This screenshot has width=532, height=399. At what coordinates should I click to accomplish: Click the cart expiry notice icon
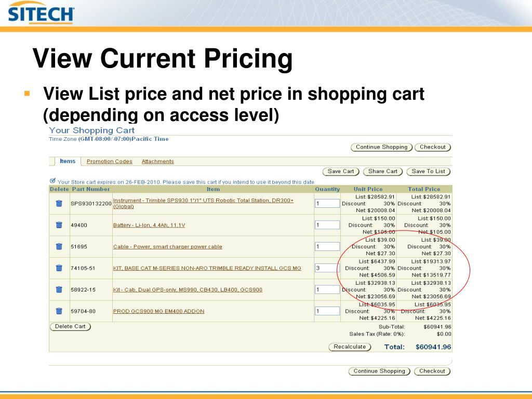coord(52,181)
